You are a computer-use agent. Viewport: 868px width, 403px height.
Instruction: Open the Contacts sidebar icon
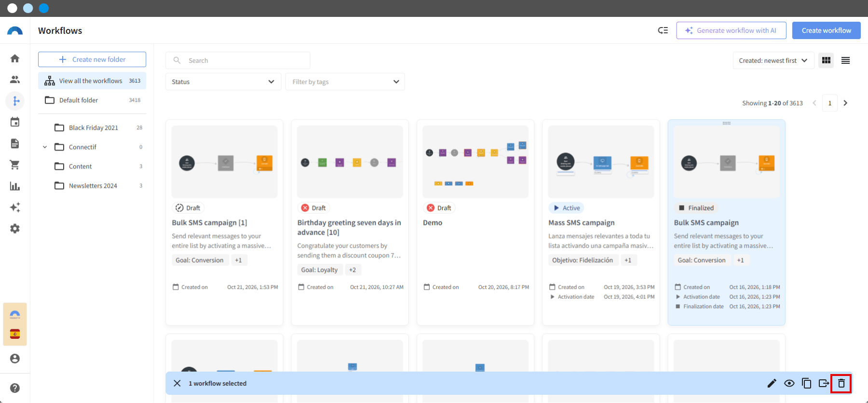pyautogui.click(x=15, y=80)
